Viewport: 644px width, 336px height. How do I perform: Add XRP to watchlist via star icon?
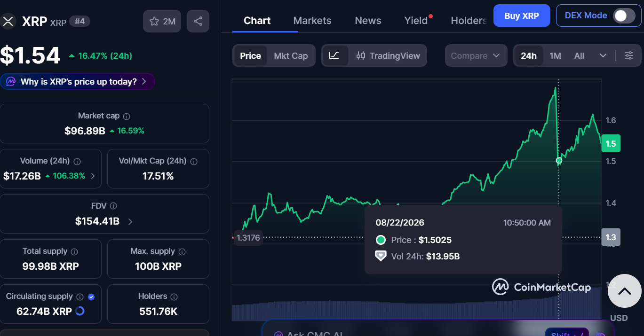(162, 21)
